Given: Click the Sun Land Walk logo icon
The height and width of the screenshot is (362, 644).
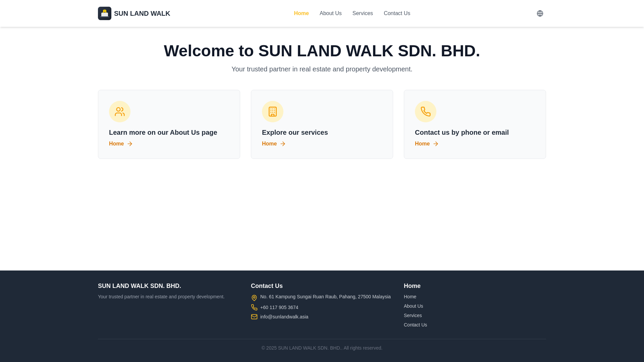Looking at the screenshot, I should 105,13.
